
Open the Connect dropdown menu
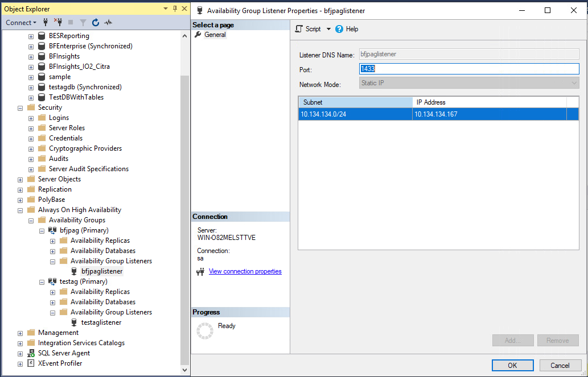(x=21, y=23)
